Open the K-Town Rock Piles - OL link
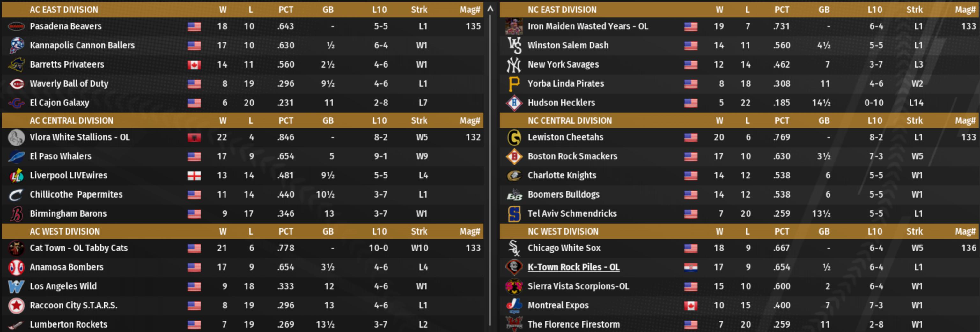This screenshot has width=980, height=332. [573, 267]
